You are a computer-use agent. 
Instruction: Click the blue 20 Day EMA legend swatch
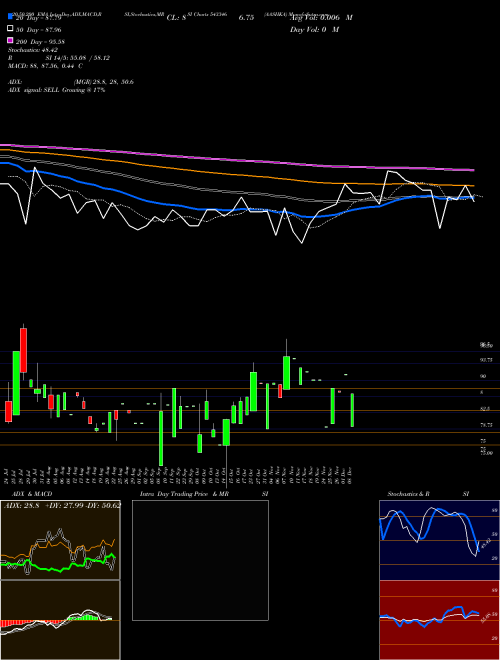(11, 17)
